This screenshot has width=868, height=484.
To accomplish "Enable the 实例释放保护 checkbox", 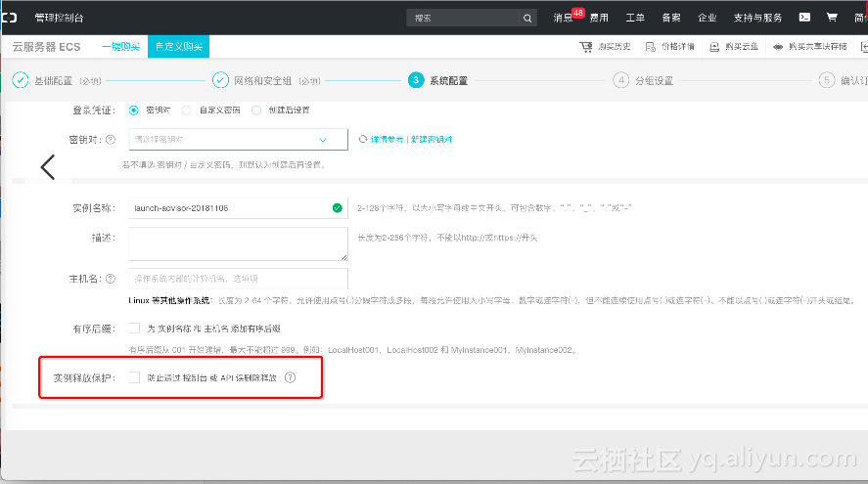I will [x=134, y=377].
